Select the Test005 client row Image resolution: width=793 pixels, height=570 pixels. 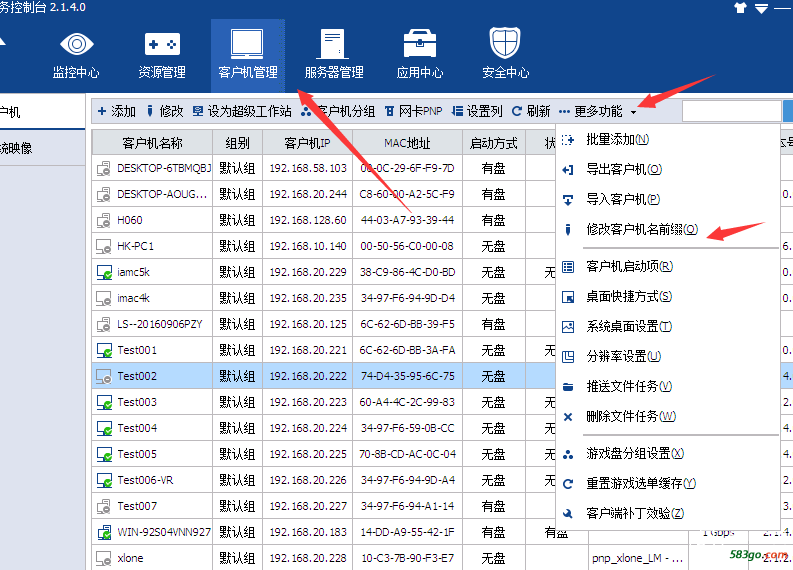(x=324, y=454)
